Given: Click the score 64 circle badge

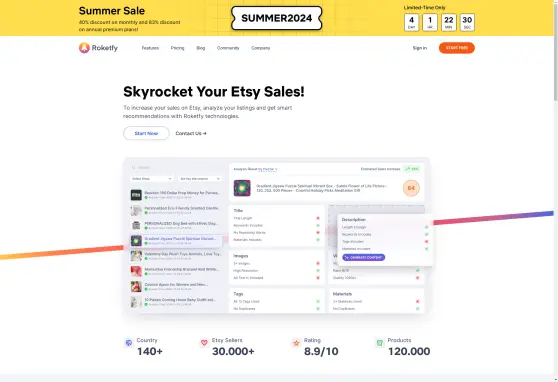Looking at the screenshot, I should point(411,188).
